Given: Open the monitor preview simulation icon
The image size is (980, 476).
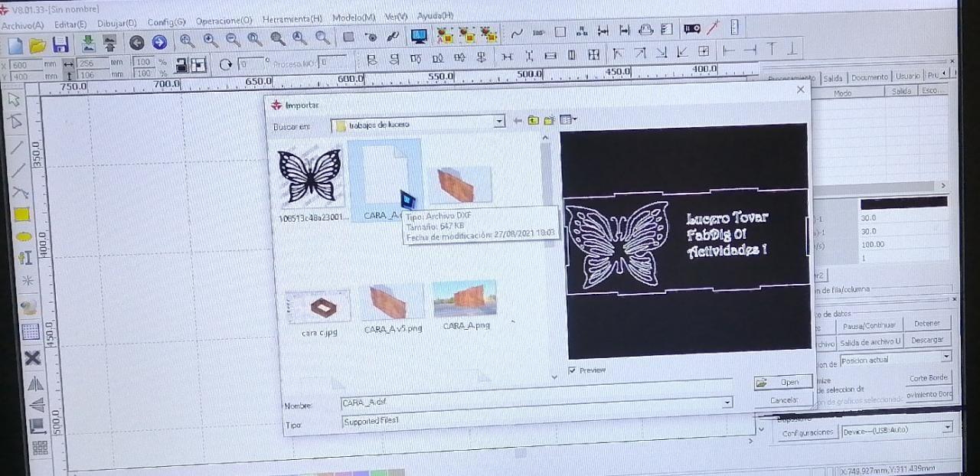Looking at the screenshot, I should (418, 36).
